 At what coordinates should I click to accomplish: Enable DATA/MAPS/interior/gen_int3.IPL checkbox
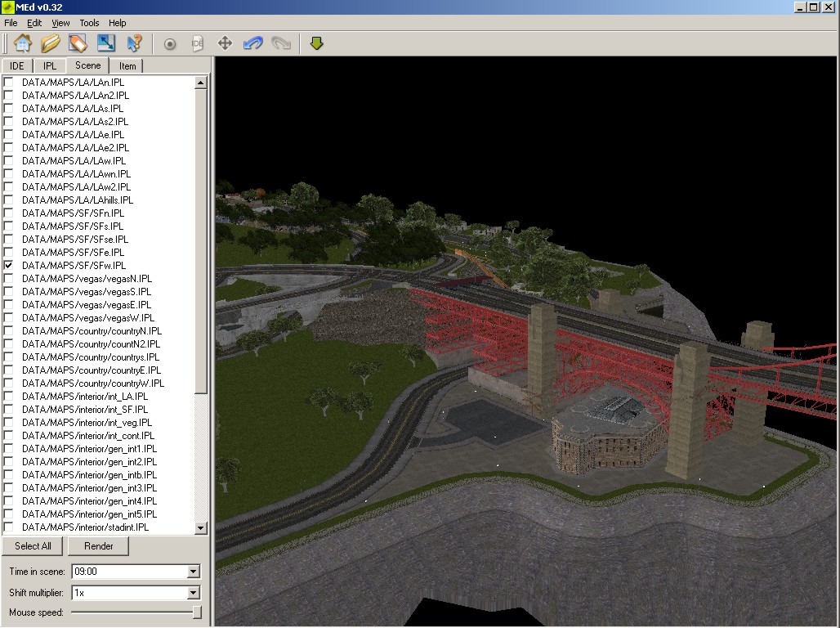click(x=8, y=488)
